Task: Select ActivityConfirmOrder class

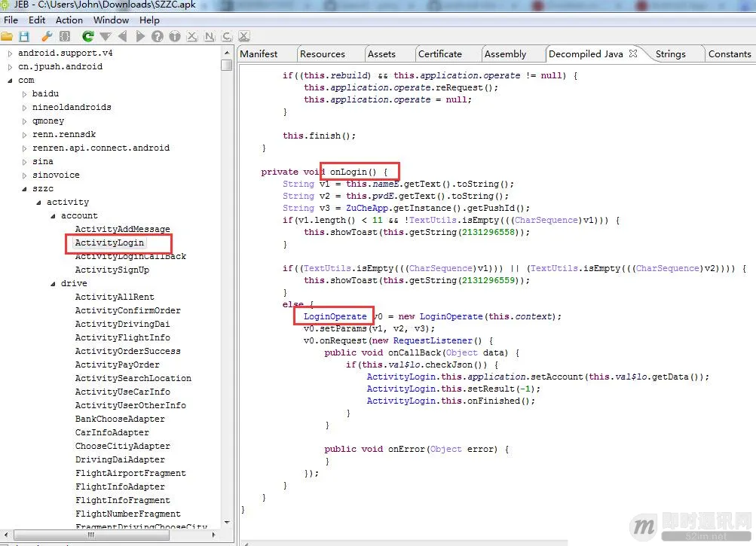Action: click(x=128, y=310)
